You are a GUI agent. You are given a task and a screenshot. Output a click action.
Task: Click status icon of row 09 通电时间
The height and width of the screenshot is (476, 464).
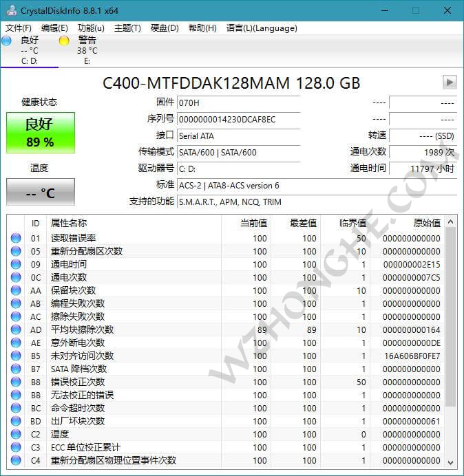[16, 264]
